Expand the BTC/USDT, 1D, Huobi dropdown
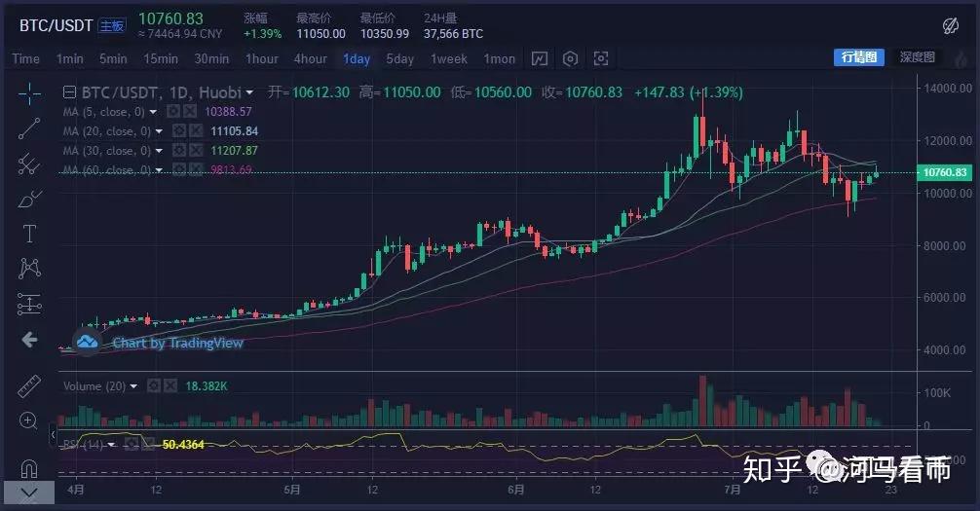Image resolution: width=980 pixels, height=511 pixels. click(x=249, y=92)
